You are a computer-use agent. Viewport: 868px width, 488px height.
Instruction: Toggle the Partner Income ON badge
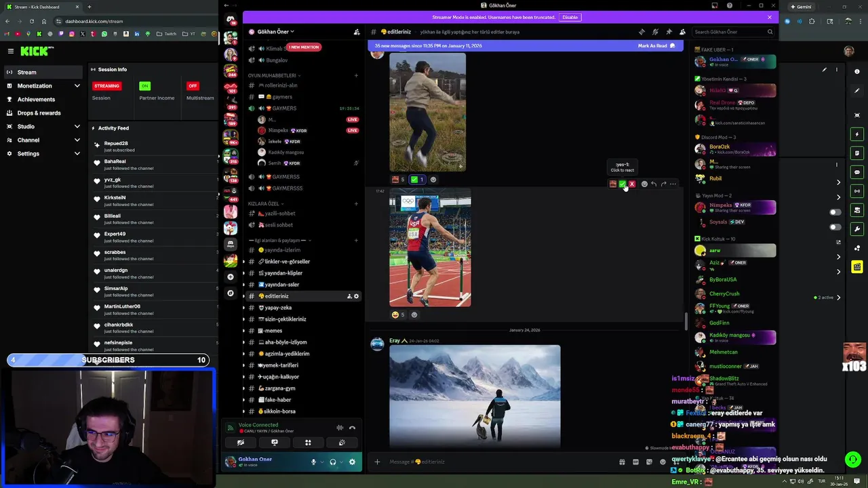click(x=144, y=86)
